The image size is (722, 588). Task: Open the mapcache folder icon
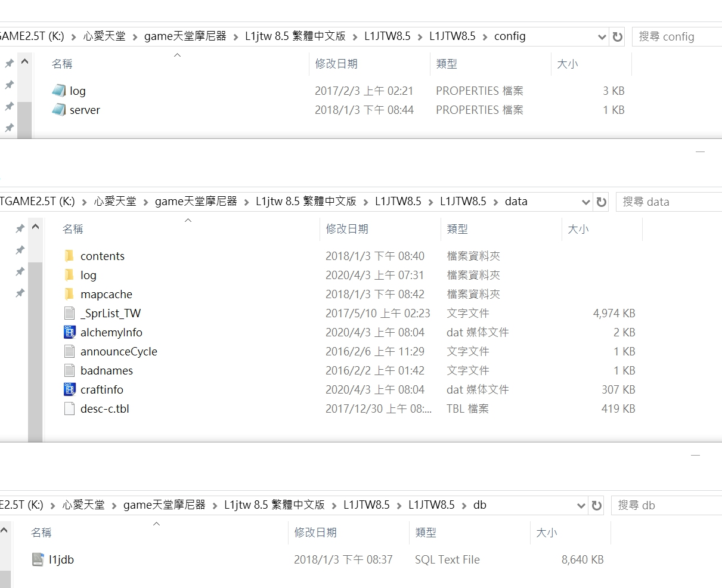(x=69, y=294)
